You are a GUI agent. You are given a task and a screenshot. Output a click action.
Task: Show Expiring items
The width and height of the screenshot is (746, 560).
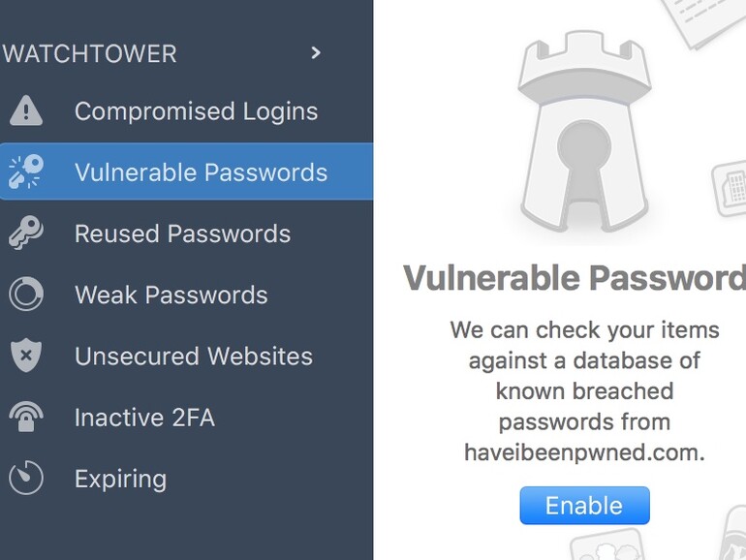pyautogui.click(x=120, y=479)
